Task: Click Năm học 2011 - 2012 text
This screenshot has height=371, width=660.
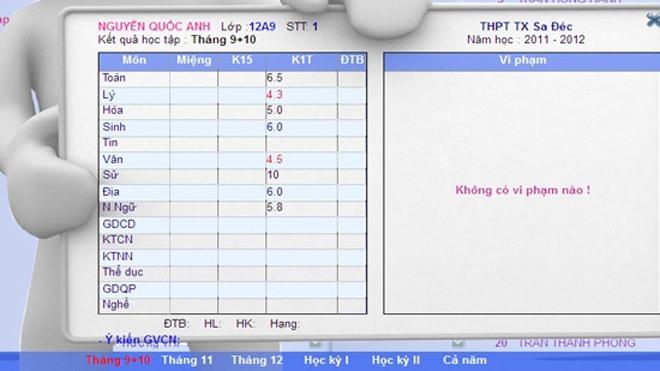Action: coord(526,40)
